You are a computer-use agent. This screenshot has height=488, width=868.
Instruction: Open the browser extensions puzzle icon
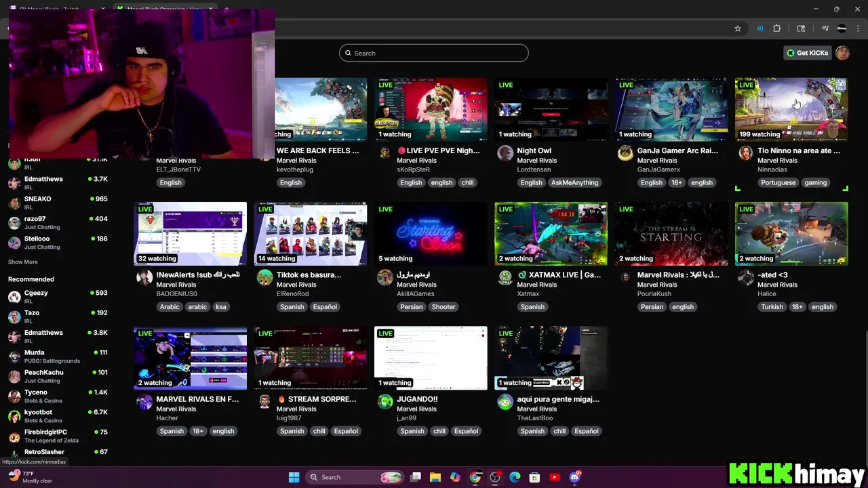(777, 28)
